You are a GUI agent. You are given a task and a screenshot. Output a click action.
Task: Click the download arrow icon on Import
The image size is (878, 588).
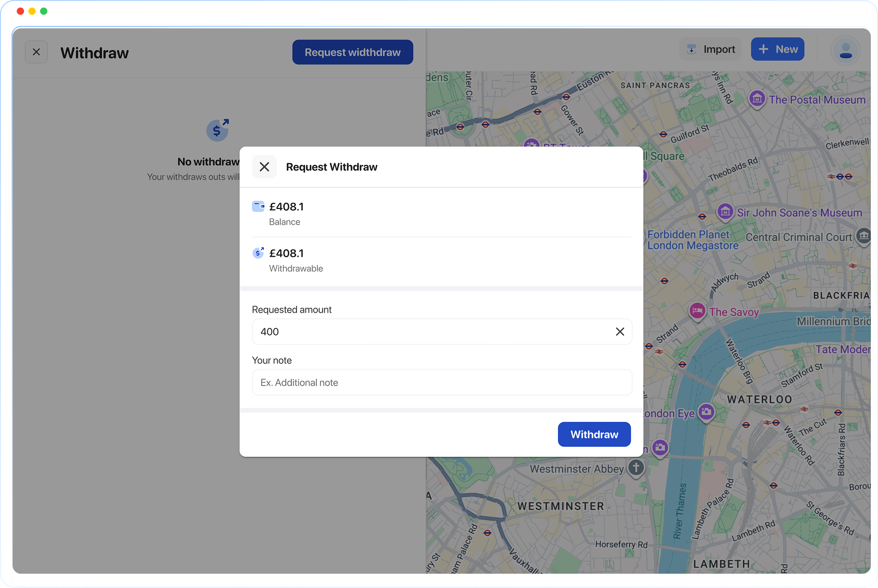[691, 49]
